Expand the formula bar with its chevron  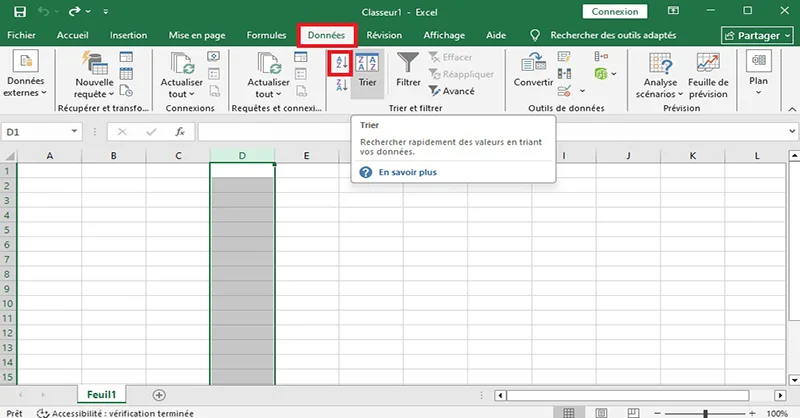tap(792, 132)
